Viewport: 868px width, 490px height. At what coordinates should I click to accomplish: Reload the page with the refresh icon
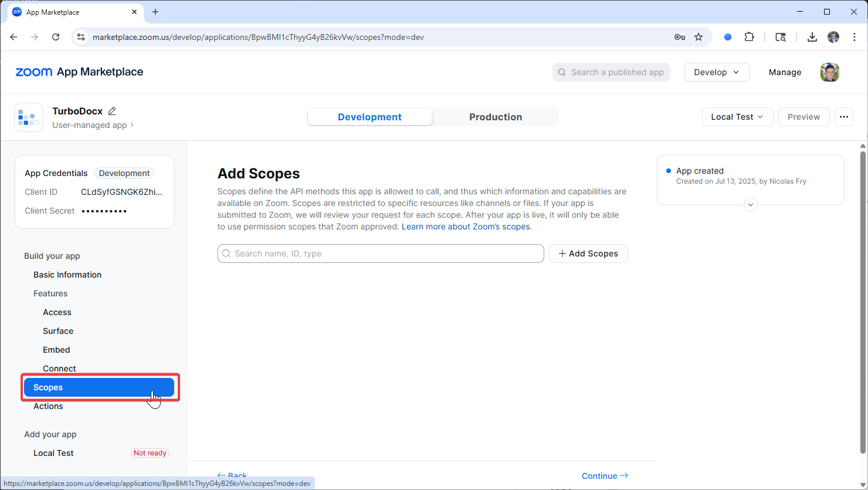pyautogui.click(x=56, y=37)
